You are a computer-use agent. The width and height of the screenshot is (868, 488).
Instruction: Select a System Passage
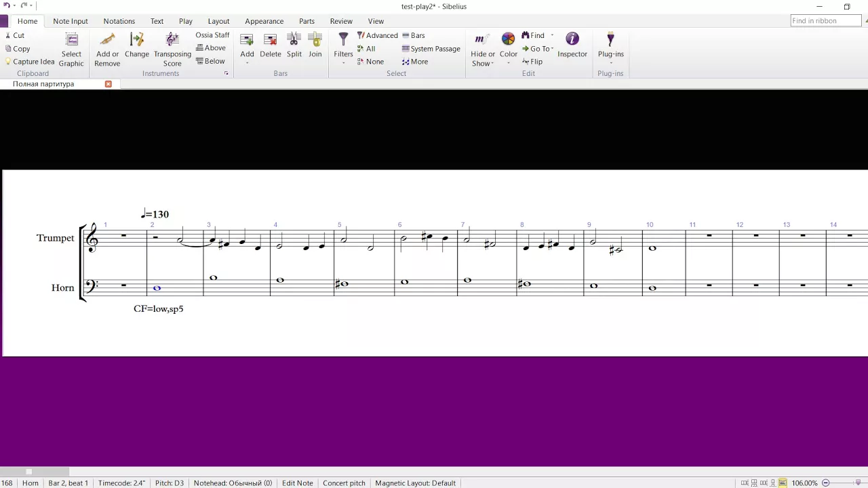(431, 49)
